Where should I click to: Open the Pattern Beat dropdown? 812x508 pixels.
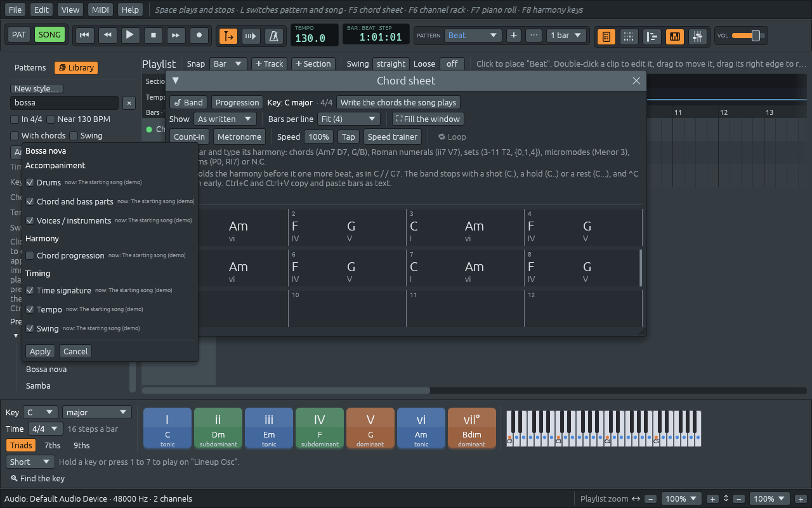[x=473, y=36]
